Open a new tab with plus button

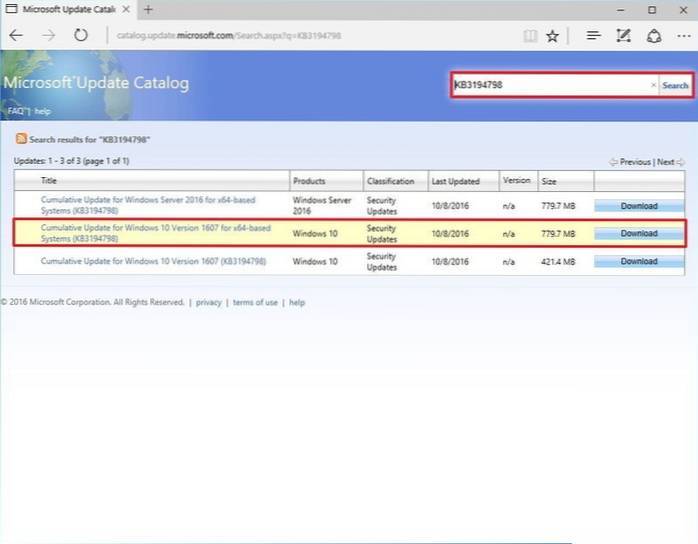pos(148,10)
